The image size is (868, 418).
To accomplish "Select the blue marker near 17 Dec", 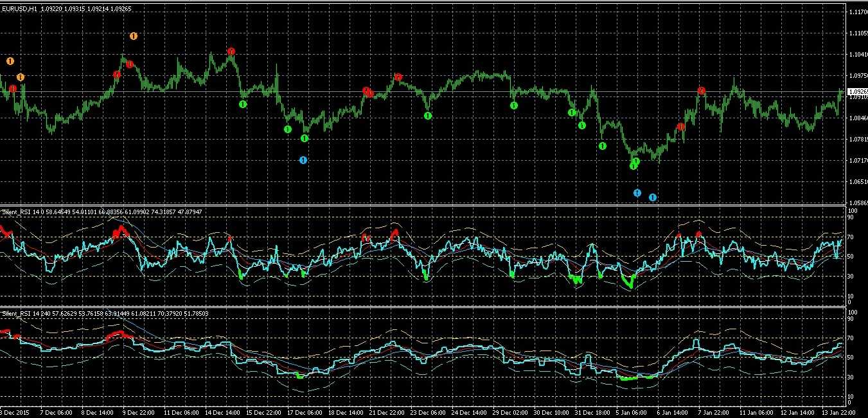I will click(303, 160).
